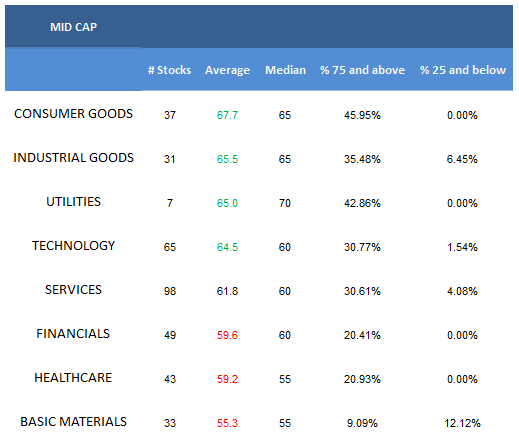Select the Median column header
This screenshot has width=519, height=440.
[285, 70]
